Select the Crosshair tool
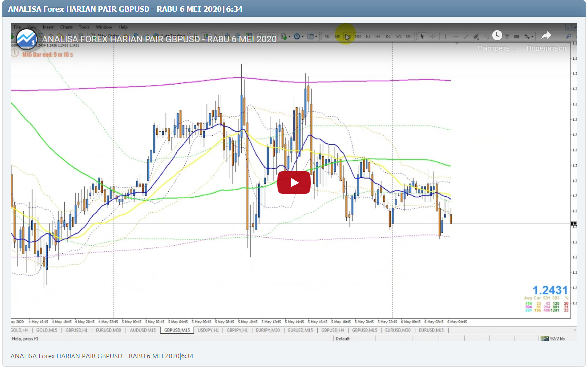Image resolution: width=588 pixels, height=370 pixels. pyautogui.click(x=433, y=36)
